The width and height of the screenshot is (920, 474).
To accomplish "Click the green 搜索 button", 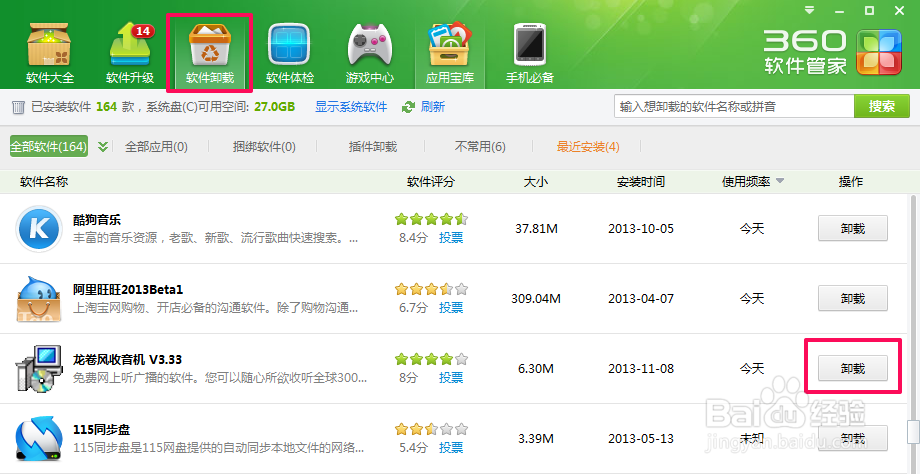I will [x=882, y=106].
